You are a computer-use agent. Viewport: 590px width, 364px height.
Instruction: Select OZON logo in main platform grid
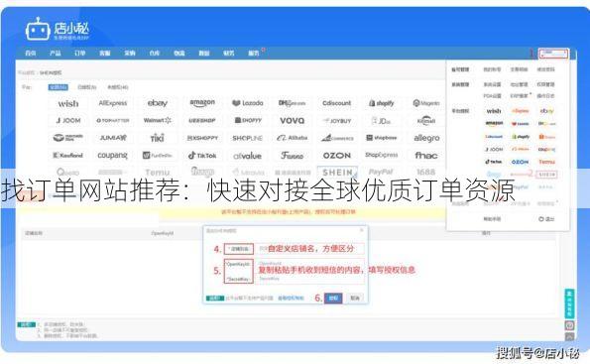336,155
